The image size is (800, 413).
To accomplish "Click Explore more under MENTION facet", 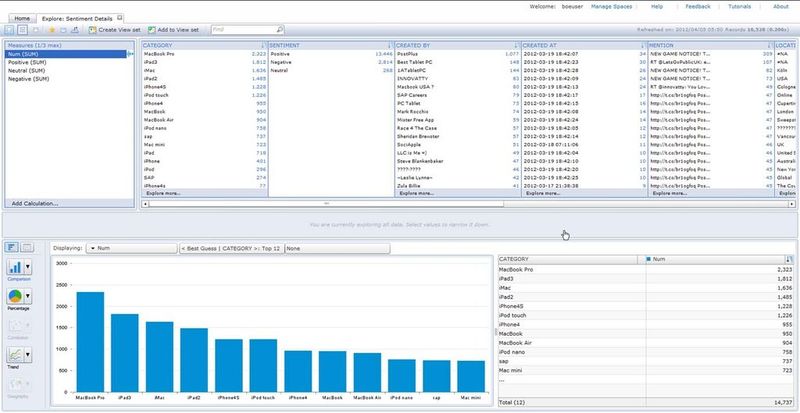I will (x=669, y=193).
